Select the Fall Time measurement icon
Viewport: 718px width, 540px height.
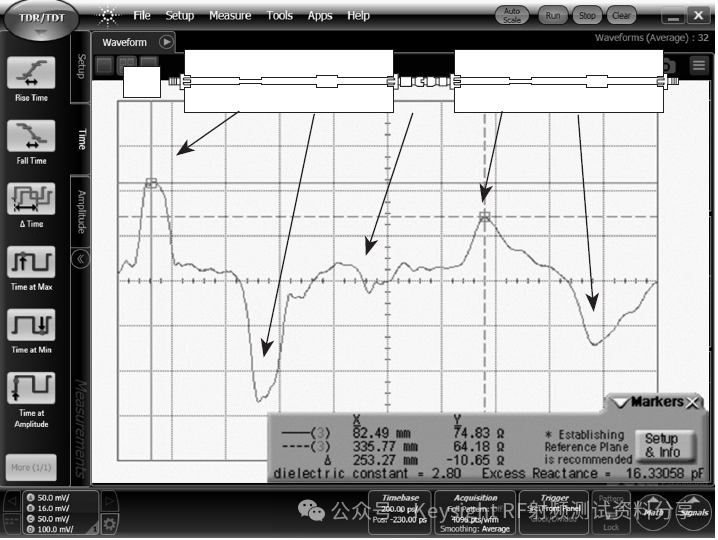pos(31,136)
